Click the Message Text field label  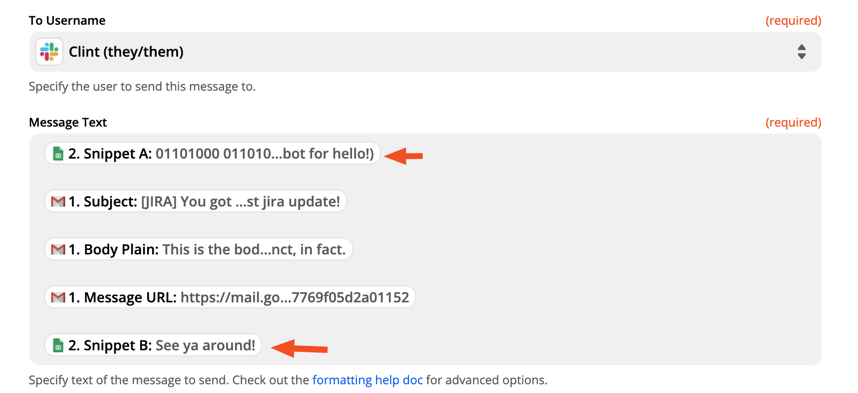pyautogui.click(x=68, y=122)
